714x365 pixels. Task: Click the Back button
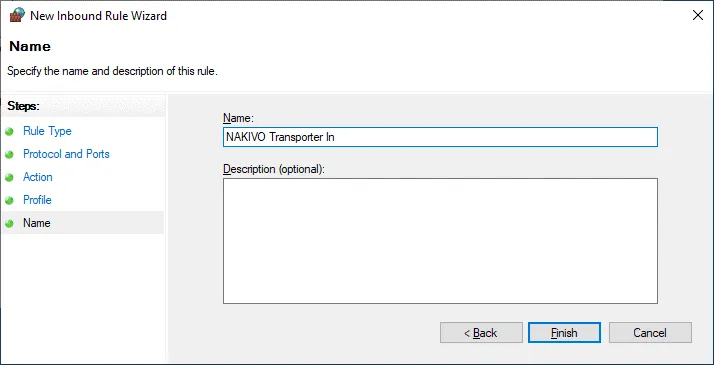[x=481, y=333]
